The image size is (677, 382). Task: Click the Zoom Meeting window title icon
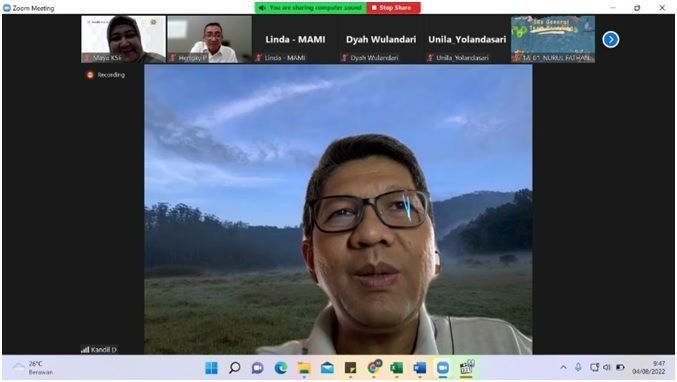[x=6, y=8]
